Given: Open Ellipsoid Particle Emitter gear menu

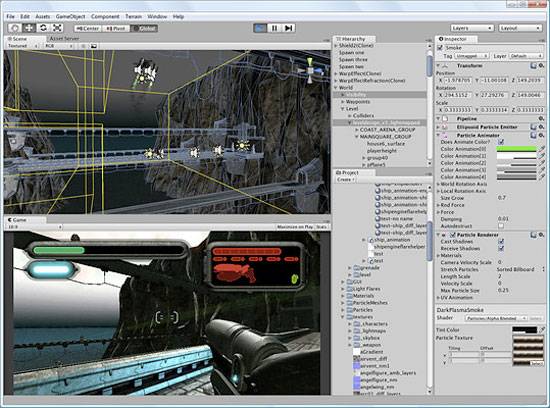Looking at the screenshot, I should tap(541, 127).
